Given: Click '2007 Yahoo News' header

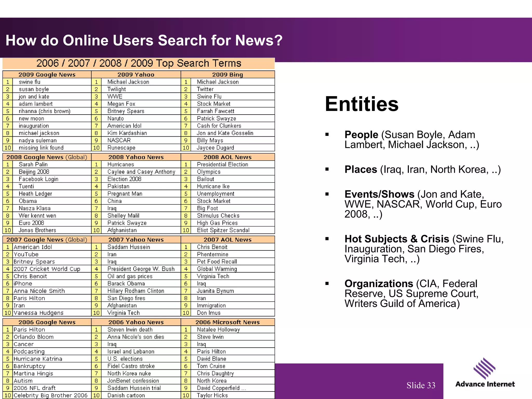Looking at the screenshot, I should tap(136, 240).
